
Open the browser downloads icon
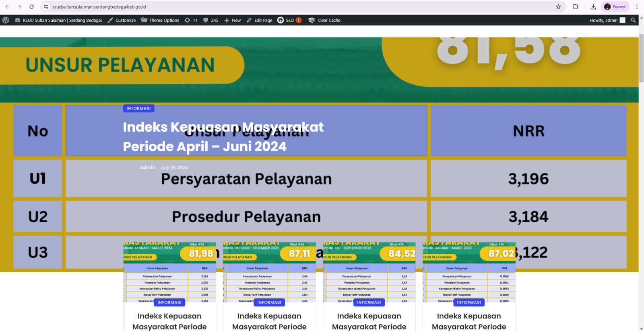pyautogui.click(x=593, y=7)
